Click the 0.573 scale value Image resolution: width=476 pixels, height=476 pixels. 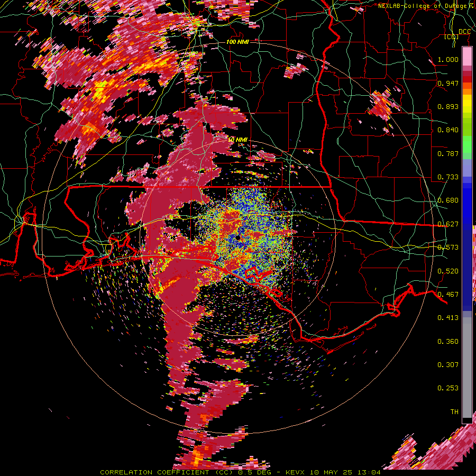pyautogui.click(x=448, y=247)
